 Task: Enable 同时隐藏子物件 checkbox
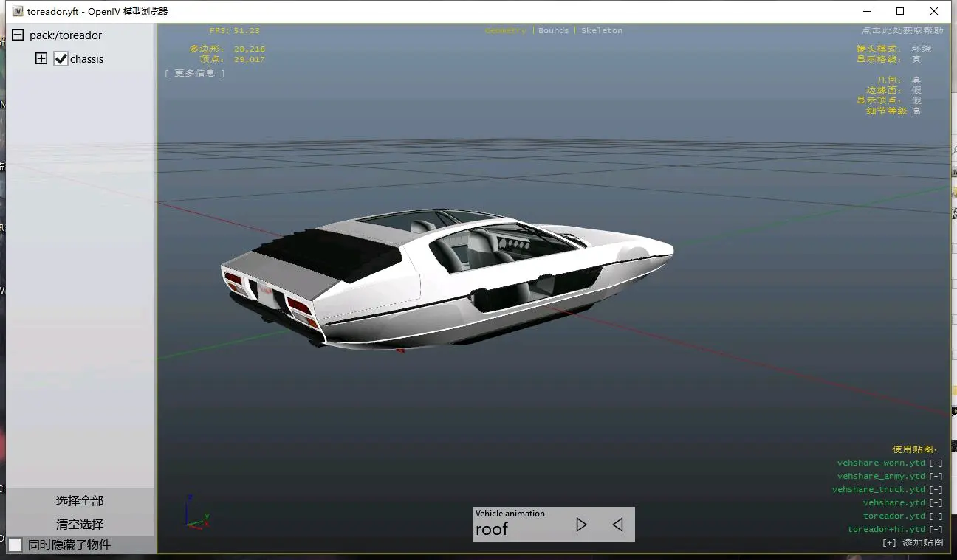click(x=16, y=545)
